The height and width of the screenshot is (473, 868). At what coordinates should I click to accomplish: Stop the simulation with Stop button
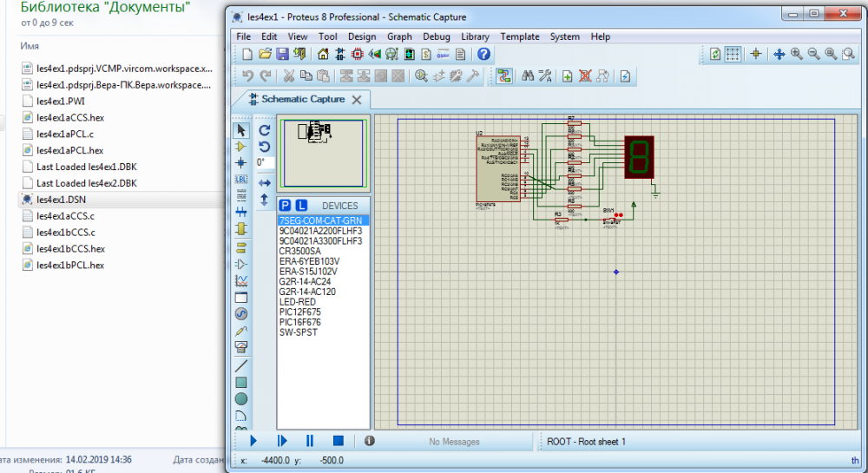pyautogui.click(x=339, y=441)
